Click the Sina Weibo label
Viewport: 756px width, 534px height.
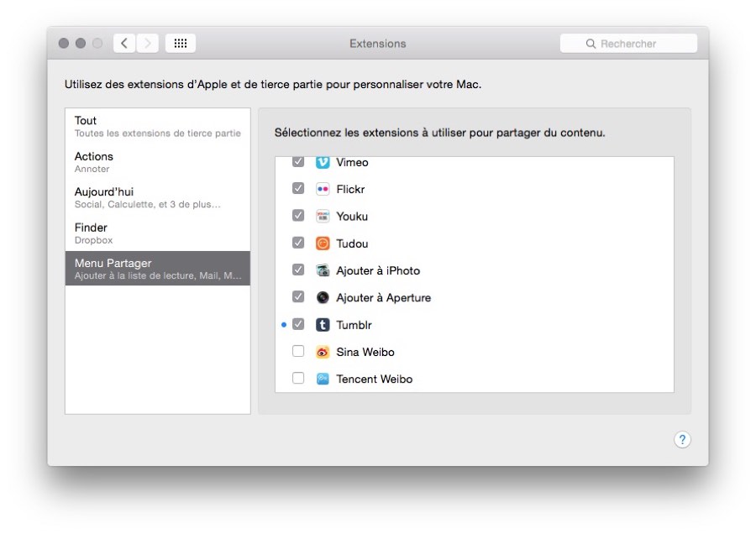365,352
